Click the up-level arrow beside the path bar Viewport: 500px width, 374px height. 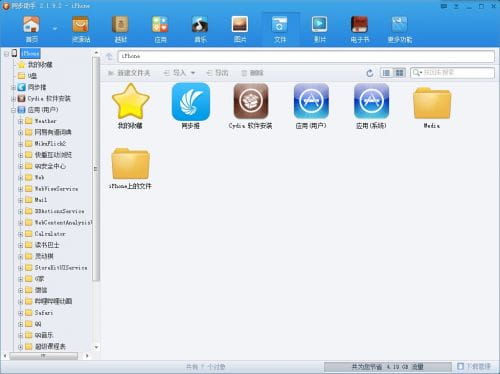109,56
